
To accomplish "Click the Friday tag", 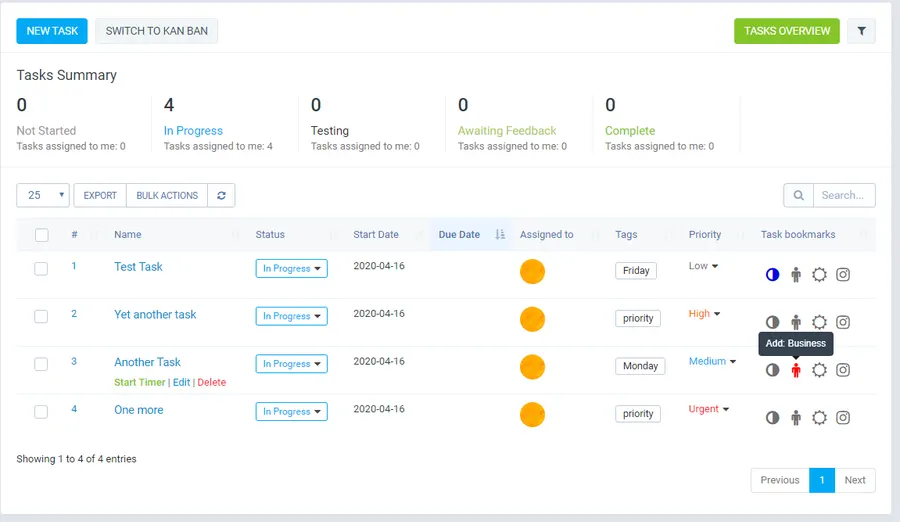I will [636, 270].
